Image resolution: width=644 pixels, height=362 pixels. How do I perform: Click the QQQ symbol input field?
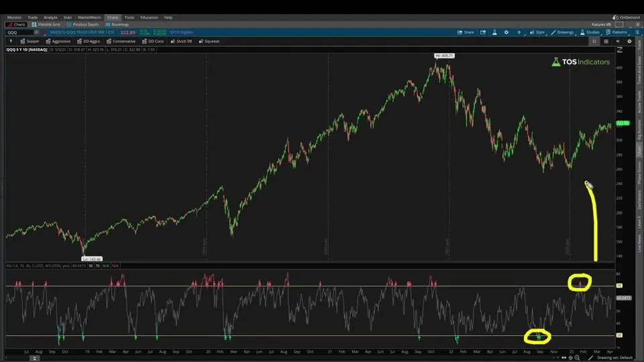19,32
